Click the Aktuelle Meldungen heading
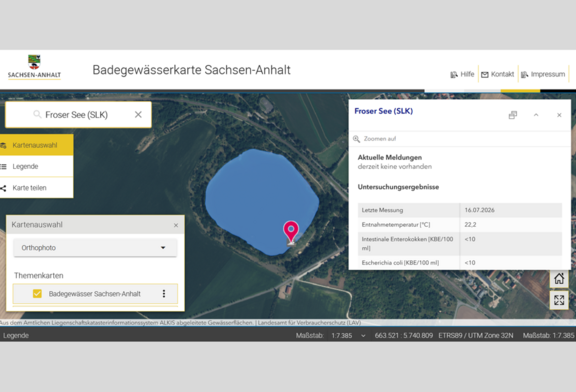 click(390, 157)
